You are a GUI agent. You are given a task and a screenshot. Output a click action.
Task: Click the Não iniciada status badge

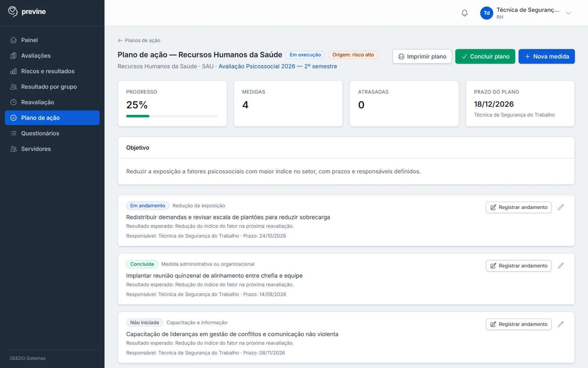coord(144,323)
